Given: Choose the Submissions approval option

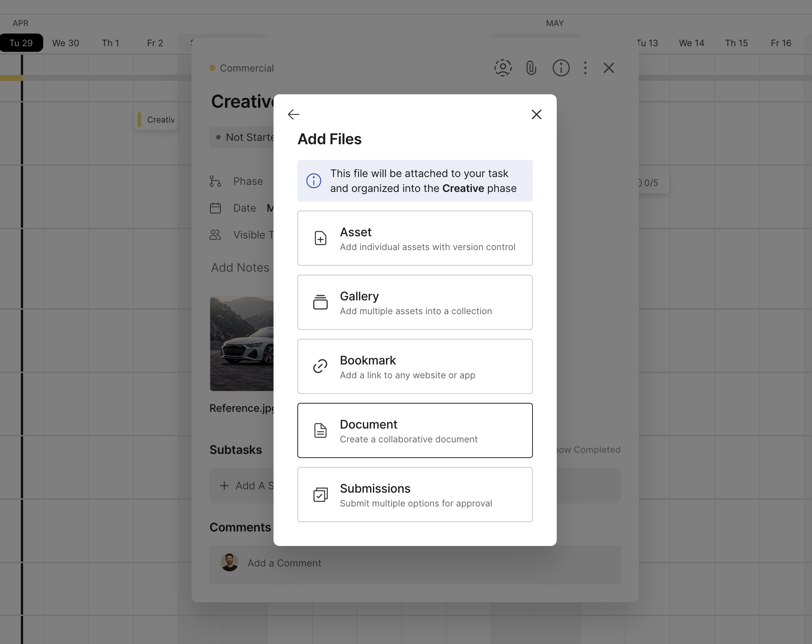Looking at the screenshot, I should pos(415,494).
